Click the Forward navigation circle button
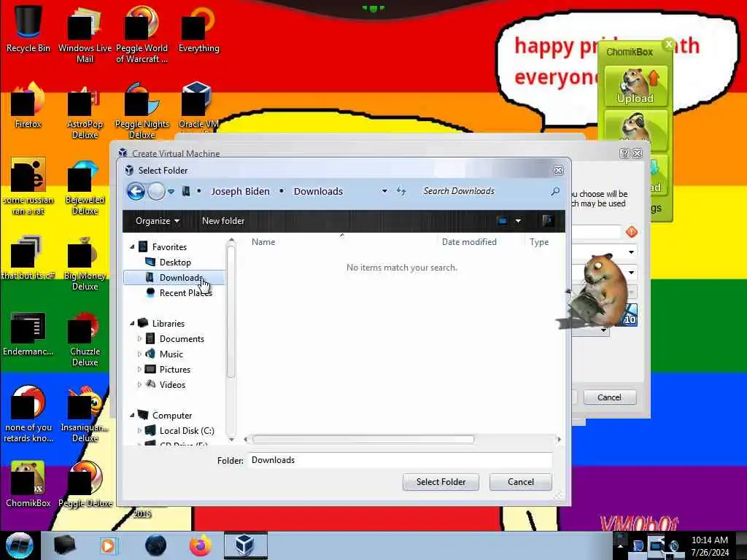Viewport: 747px width, 560px height. (156, 192)
